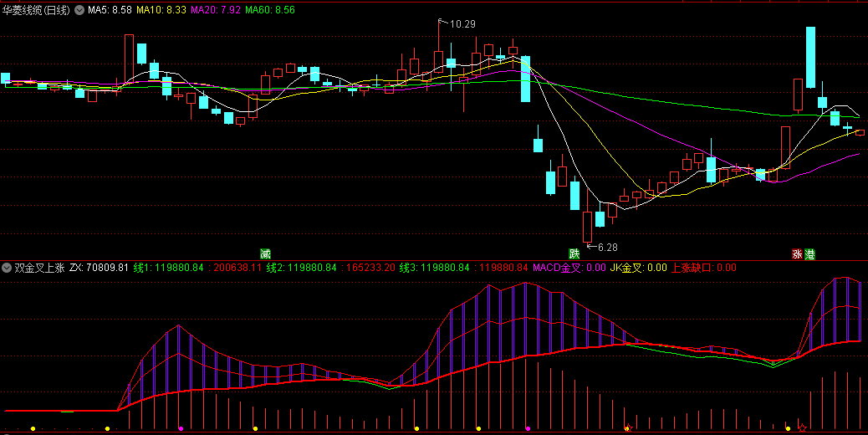868x435 pixels.
Task: Select the ZX: 70809.81 value
Action: [x=99, y=268]
